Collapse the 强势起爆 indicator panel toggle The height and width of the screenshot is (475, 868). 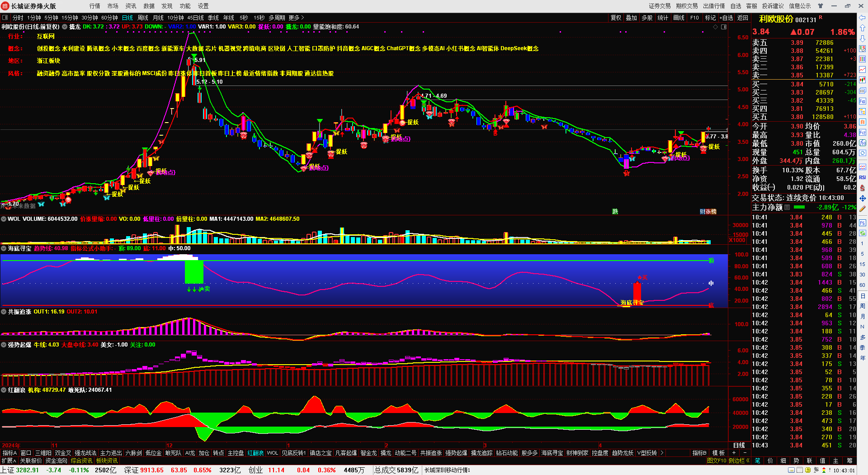coord(4,345)
